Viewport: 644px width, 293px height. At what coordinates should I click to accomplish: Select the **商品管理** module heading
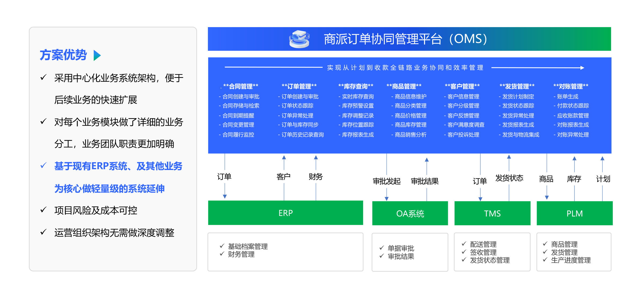point(404,86)
